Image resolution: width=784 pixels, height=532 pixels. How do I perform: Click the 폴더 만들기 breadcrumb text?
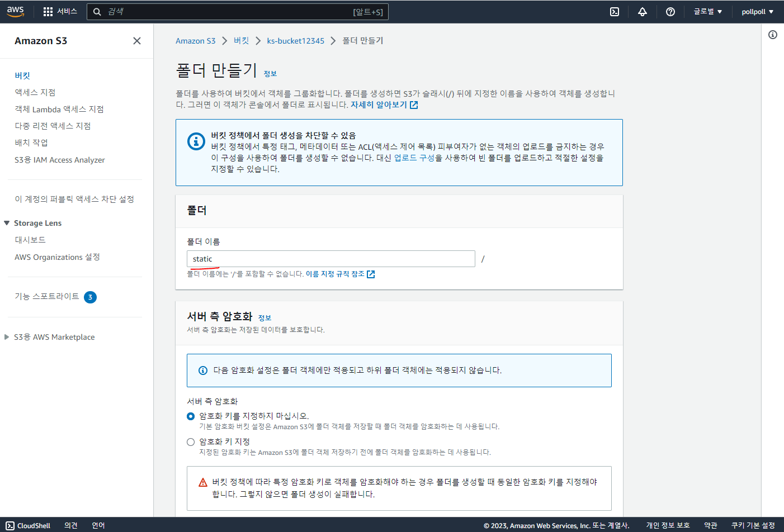pyautogui.click(x=363, y=41)
